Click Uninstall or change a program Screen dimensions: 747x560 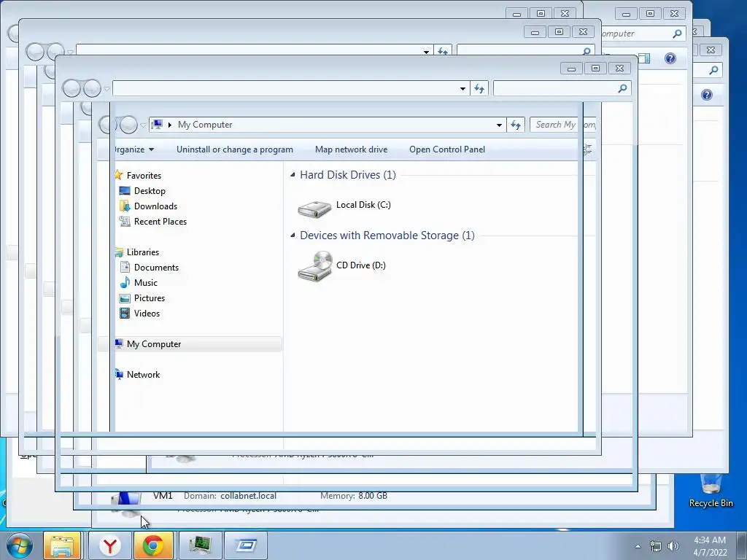234,149
